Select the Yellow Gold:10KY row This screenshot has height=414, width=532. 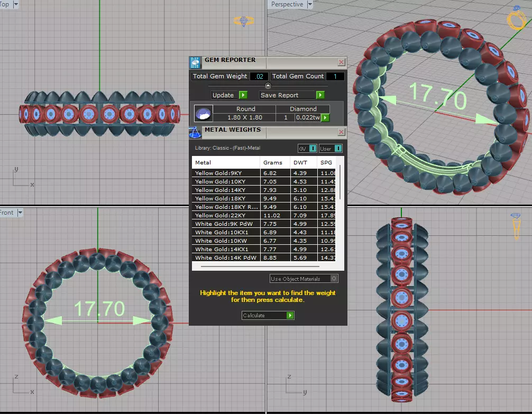264,181
